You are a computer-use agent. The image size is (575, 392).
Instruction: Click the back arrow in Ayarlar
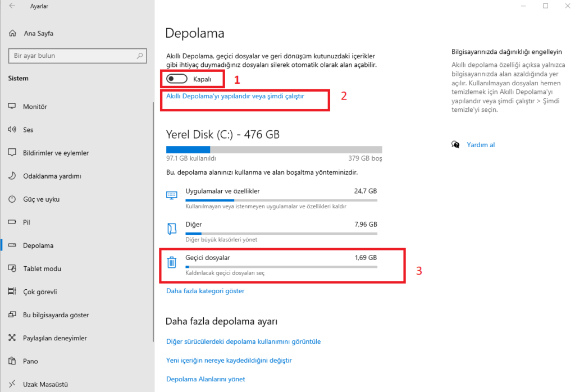tap(12, 6)
